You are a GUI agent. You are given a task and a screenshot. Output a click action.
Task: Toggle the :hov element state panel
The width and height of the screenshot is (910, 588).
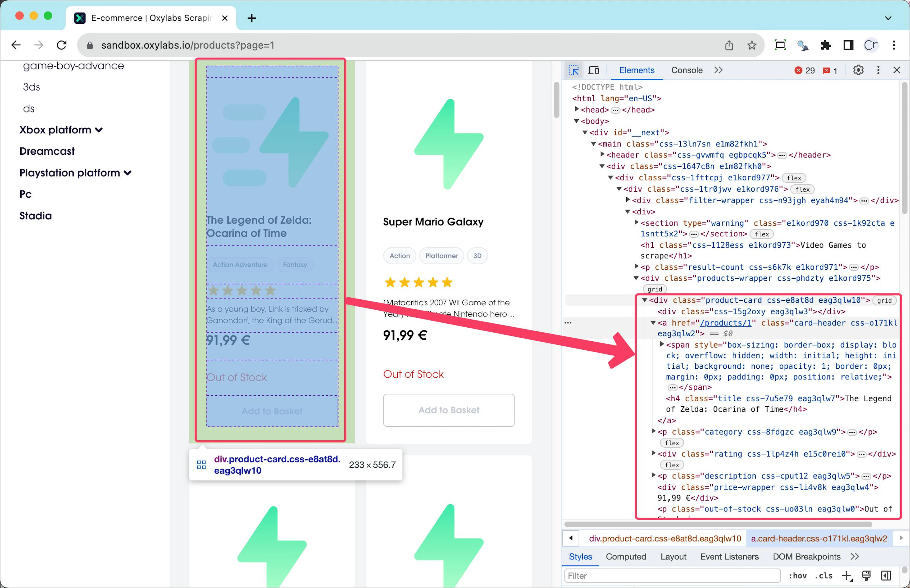coord(798,576)
